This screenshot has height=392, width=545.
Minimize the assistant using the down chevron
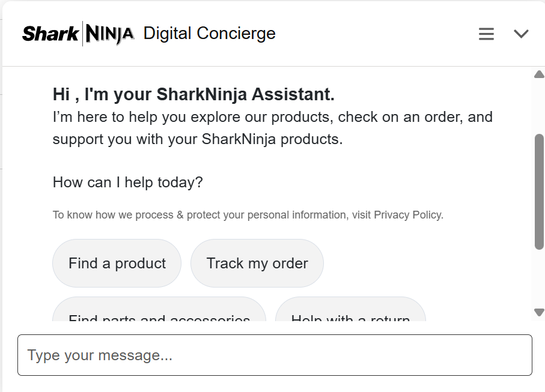520,34
